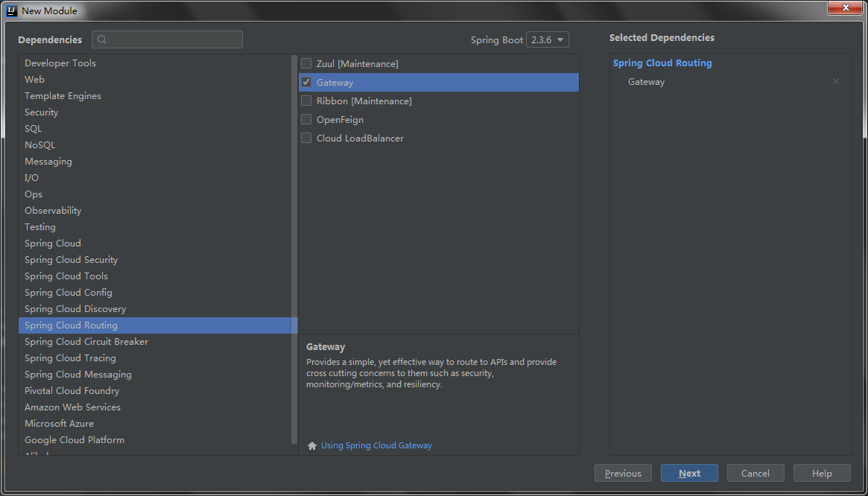The image size is (868, 496).
Task: Open the Spring Boot version dropdown
Action: (x=547, y=40)
